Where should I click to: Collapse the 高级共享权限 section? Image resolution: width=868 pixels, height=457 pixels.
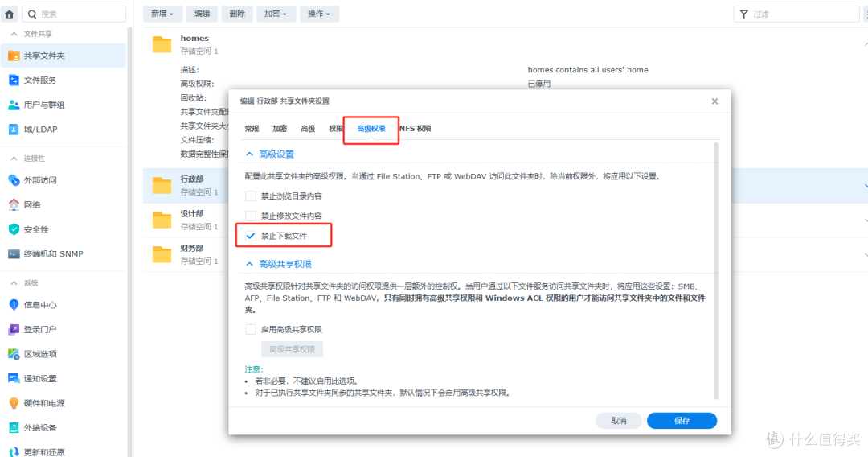(x=250, y=264)
